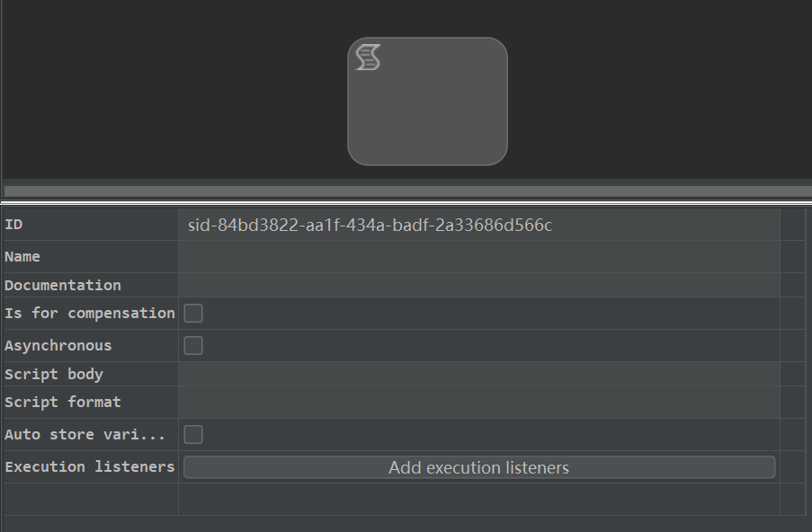This screenshot has height=532, width=812.
Task: Select the script task shape on canvas
Action: [427, 102]
